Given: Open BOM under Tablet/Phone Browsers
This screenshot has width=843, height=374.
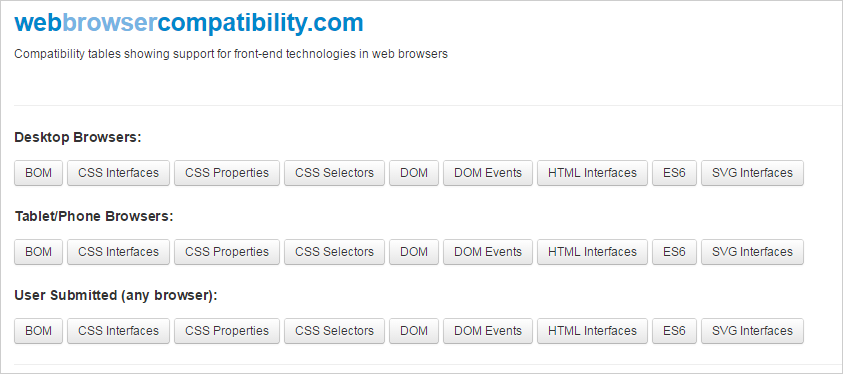Looking at the screenshot, I should (x=38, y=252).
